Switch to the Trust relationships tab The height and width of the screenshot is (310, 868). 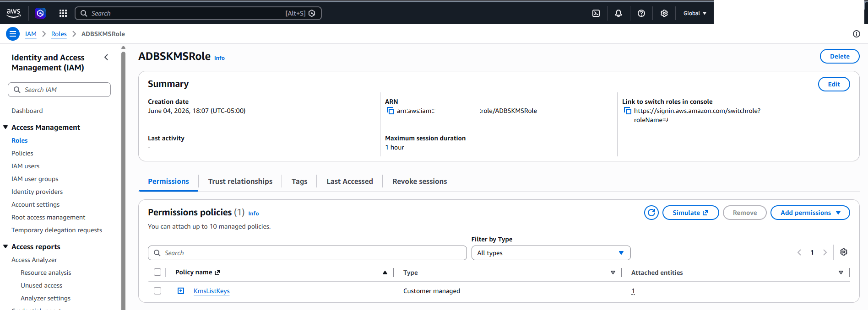240,182
